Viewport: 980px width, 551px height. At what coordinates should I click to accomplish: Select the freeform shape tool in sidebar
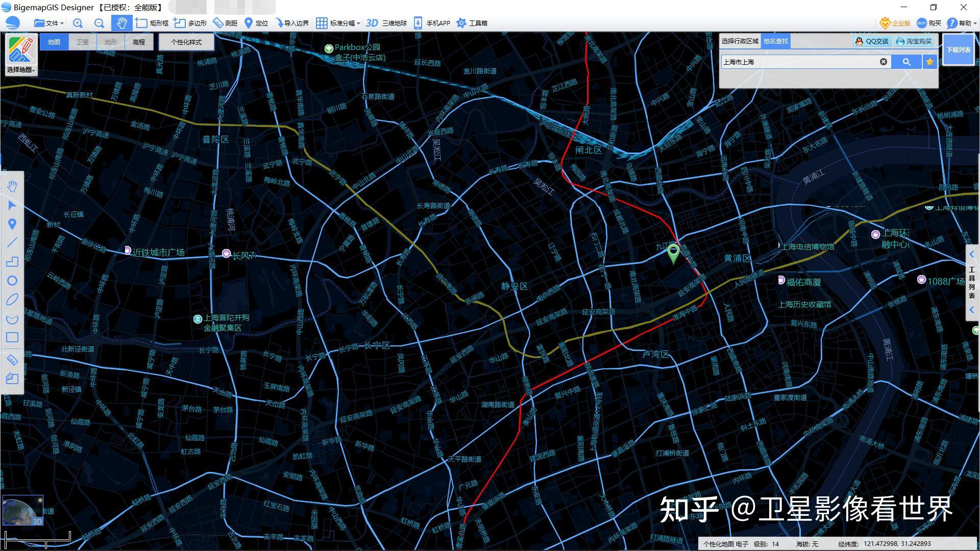pyautogui.click(x=12, y=319)
